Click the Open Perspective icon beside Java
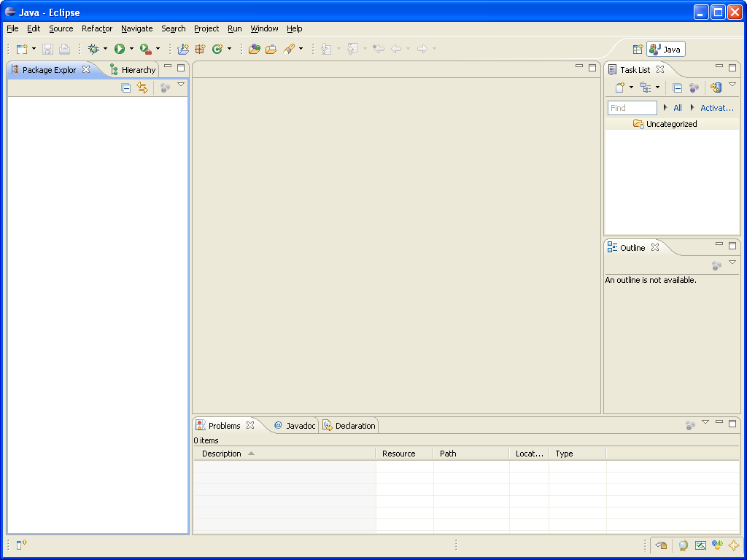The height and width of the screenshot is (560, 747). [x=638, y=49]
